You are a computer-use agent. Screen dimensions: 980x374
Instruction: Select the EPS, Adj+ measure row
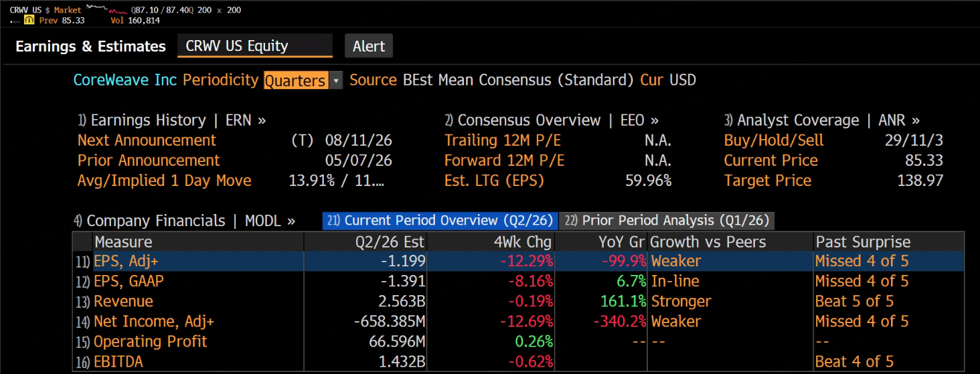[x=519, y=261]
